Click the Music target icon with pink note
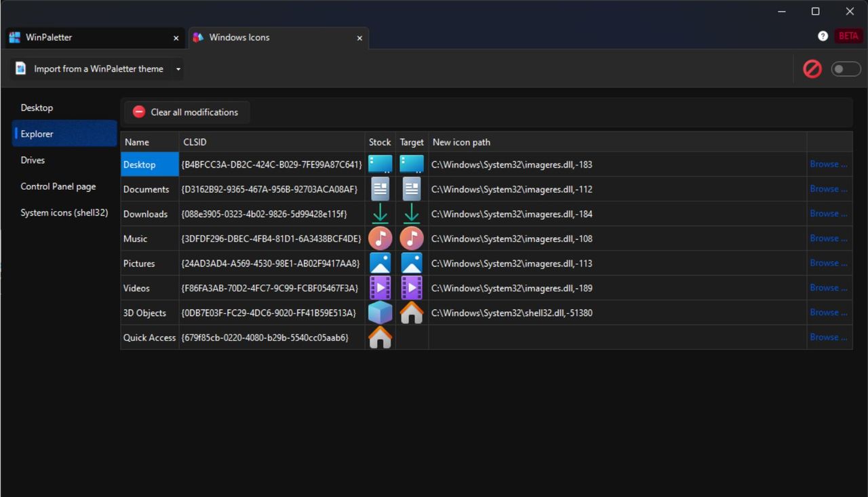The height and width of the screenshot is (497, 868). coord(412,238)
